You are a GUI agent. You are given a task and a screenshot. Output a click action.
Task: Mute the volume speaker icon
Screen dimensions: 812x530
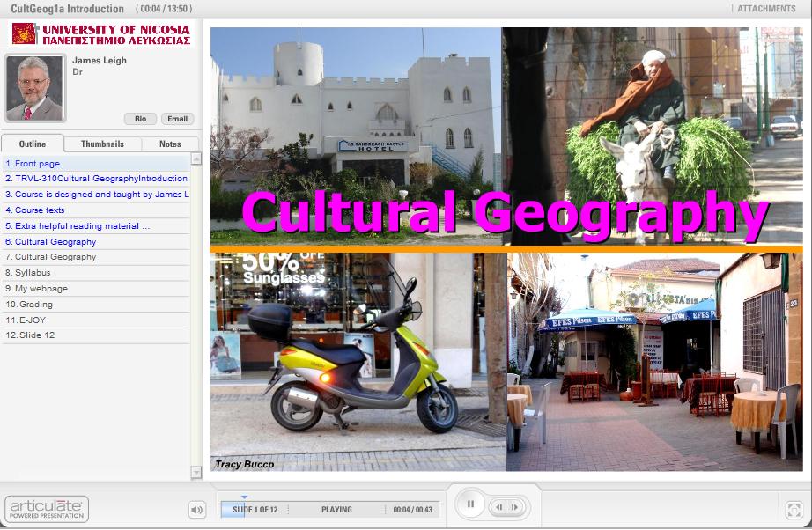pos(196,510)
